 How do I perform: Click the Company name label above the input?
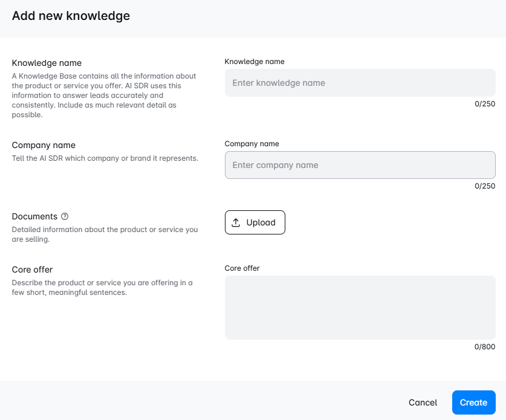251,144
